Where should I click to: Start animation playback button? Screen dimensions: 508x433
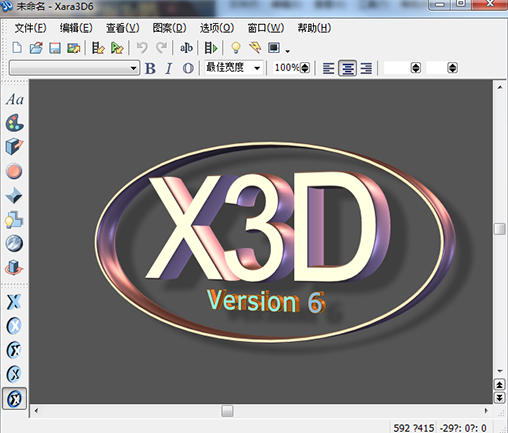tap(211, 48)
